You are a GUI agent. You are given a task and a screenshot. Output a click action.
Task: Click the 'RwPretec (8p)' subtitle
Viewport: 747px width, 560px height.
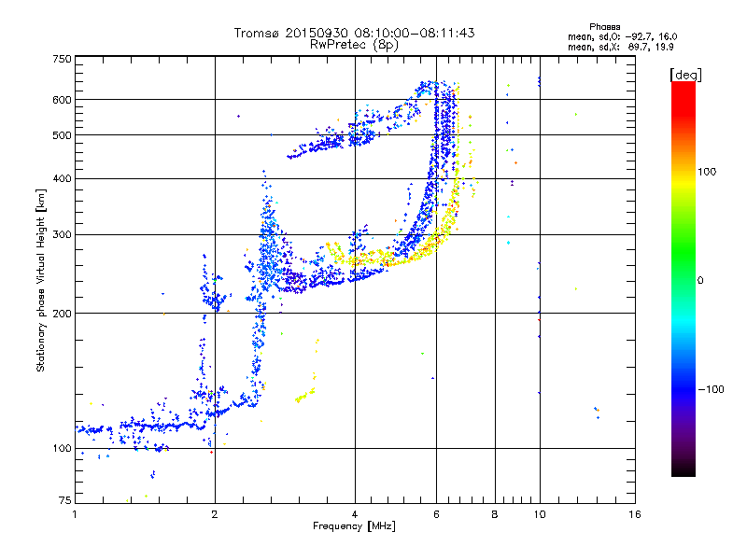click(x=354, y=45)
